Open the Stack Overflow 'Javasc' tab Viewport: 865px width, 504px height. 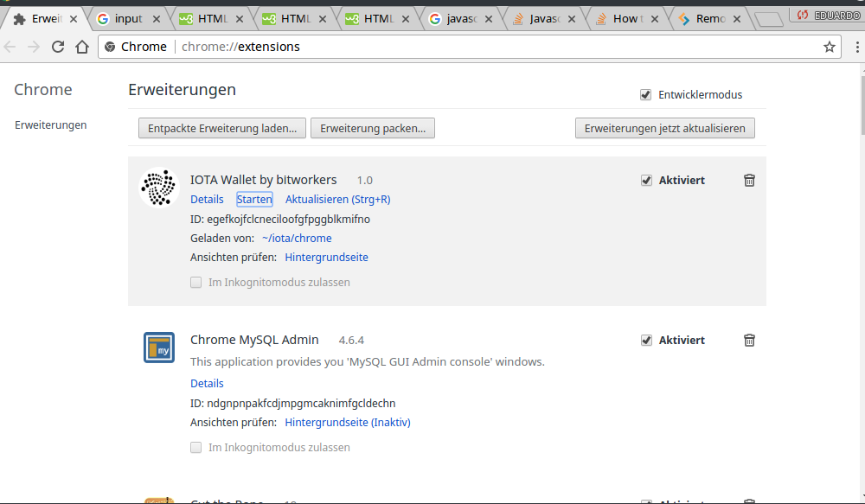pos(544,19)
